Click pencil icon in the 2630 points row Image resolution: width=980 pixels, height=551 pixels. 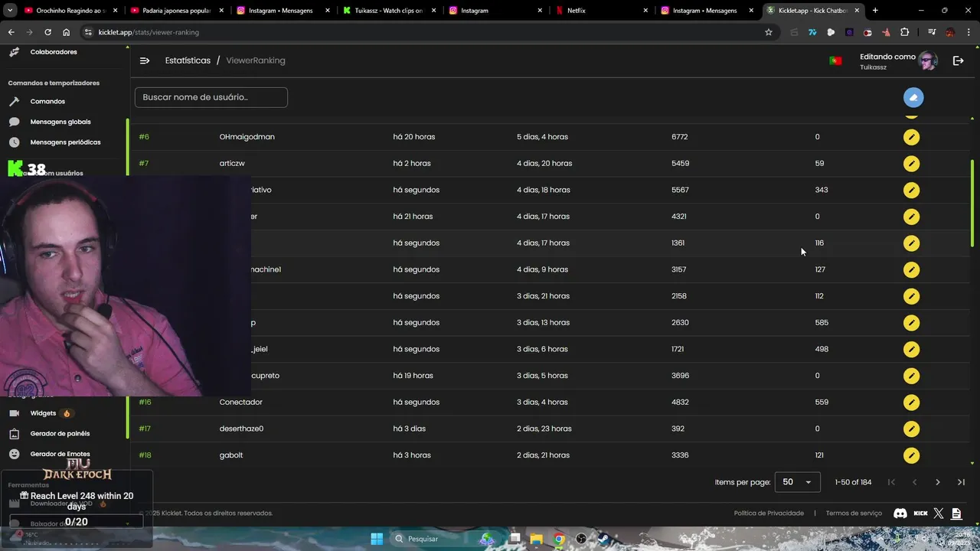tap(911, 323)
